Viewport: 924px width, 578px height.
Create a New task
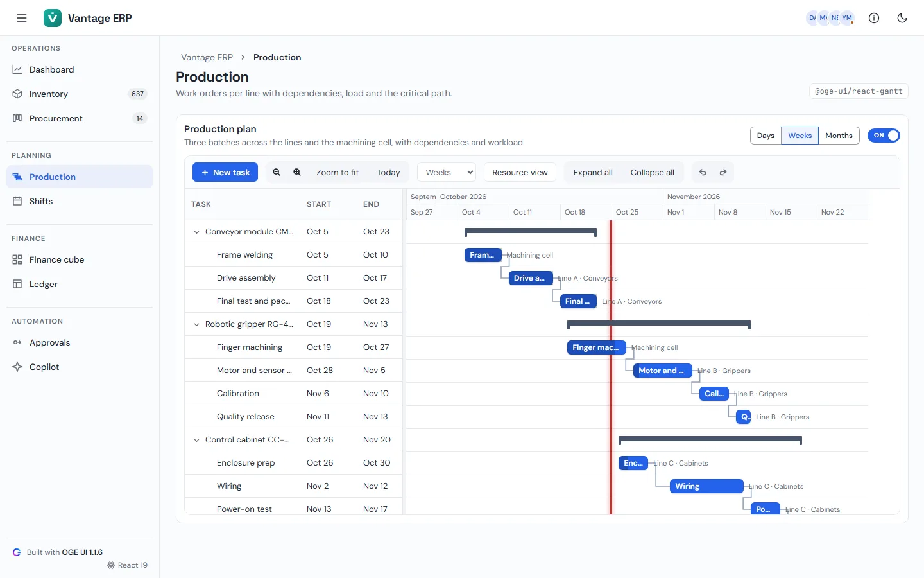tap(225, 172)
